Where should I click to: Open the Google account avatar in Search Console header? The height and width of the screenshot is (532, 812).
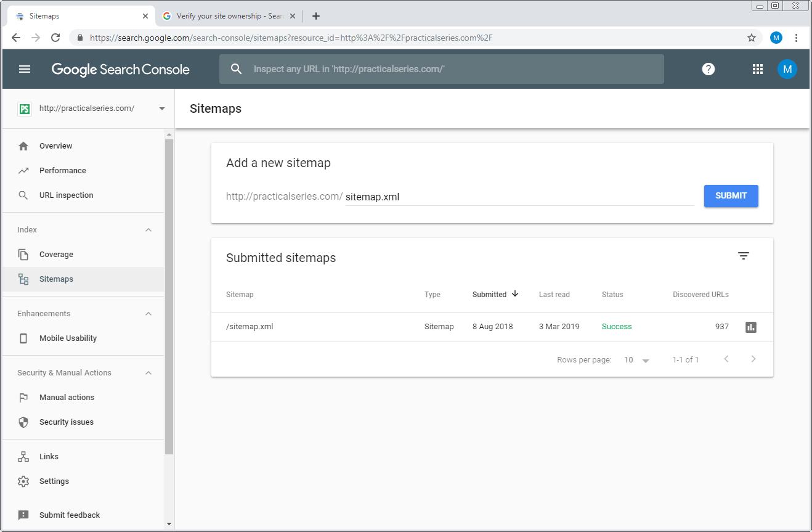[x=787, y=69]
